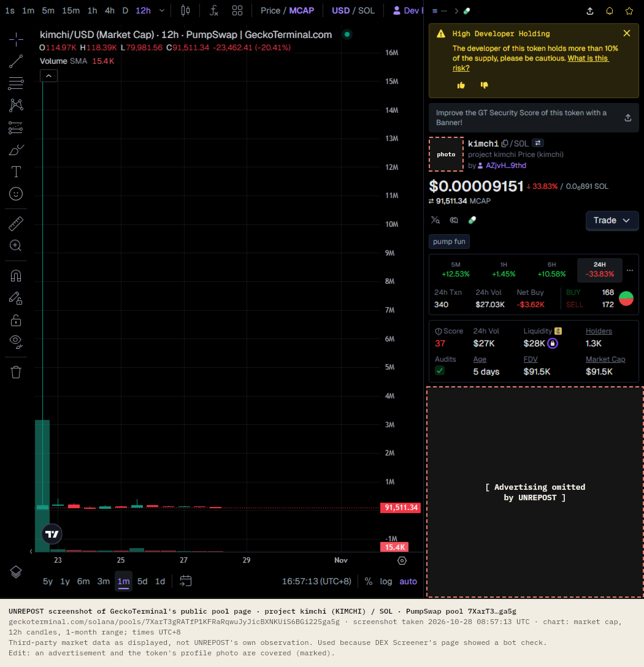Open the Fibonacci retracement tools
644x667 pixels.
pyautogui.click(x=16, y=83)
